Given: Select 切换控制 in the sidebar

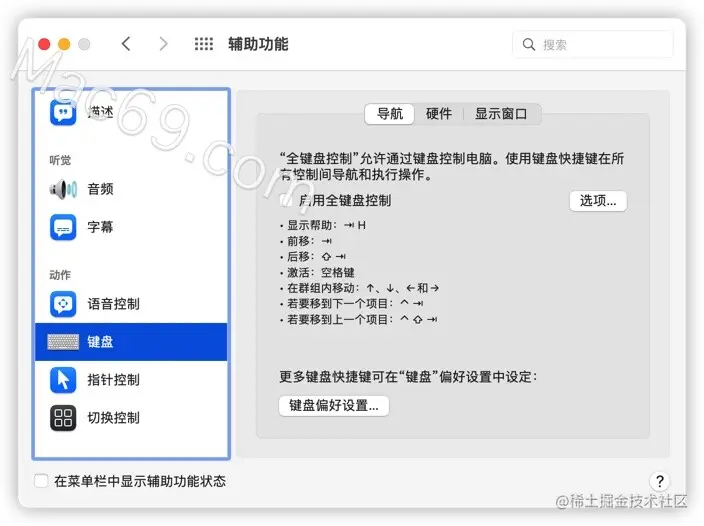Looking at the screenshot, I should (x=131, y=418).
